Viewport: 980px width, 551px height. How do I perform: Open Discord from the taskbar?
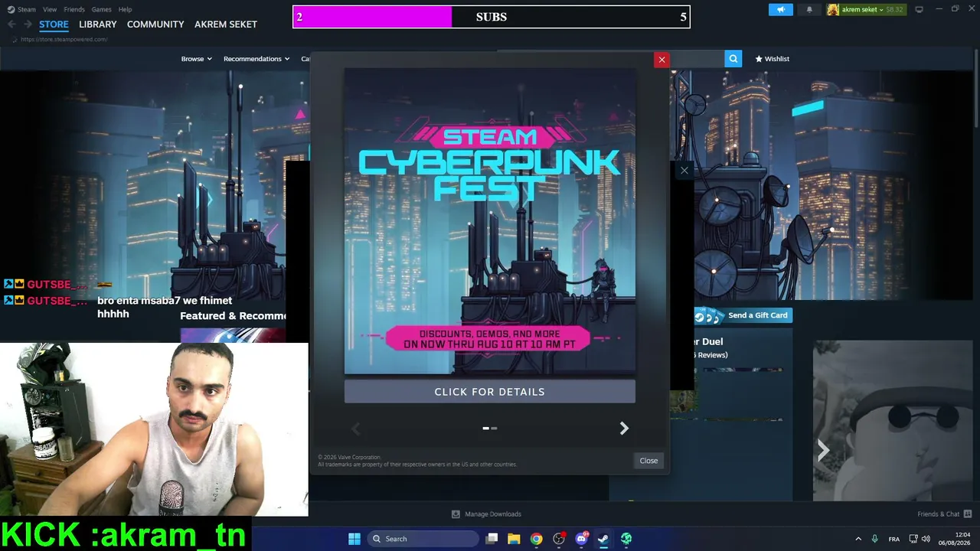pyautogui.click(x=581, y=539)
